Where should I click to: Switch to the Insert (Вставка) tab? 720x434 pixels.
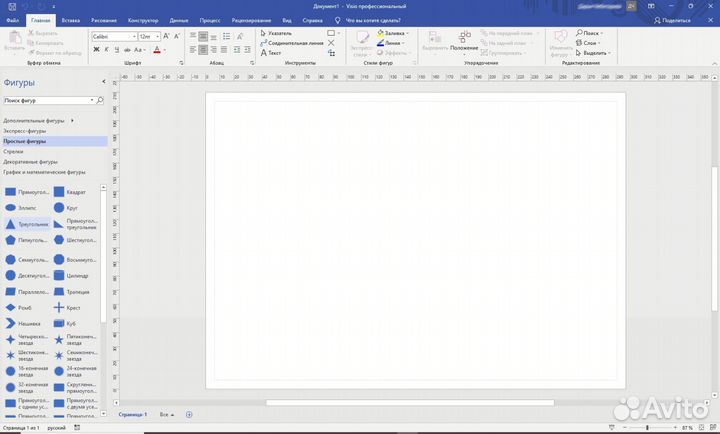(71, 20)
